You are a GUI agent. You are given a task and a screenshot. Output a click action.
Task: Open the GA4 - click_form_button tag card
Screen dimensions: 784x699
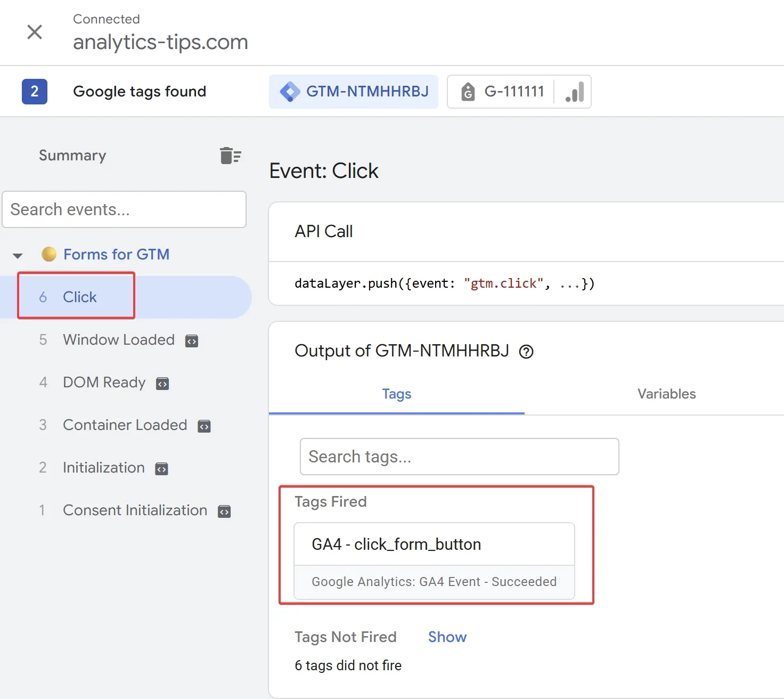[434, 561]
